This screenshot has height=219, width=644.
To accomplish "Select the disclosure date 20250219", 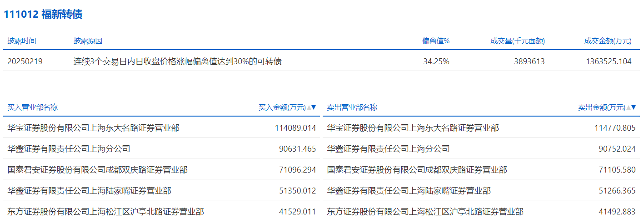I will [25, 61].
